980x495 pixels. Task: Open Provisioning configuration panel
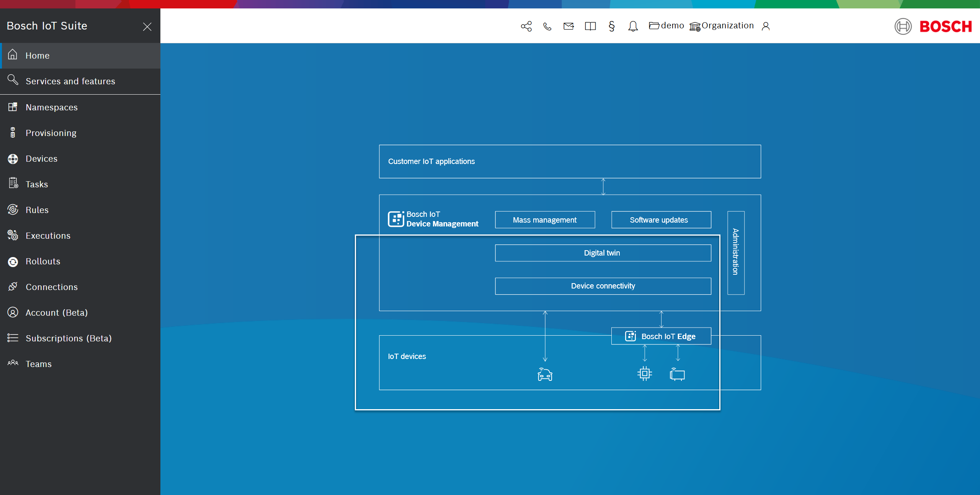pos(51,133)
